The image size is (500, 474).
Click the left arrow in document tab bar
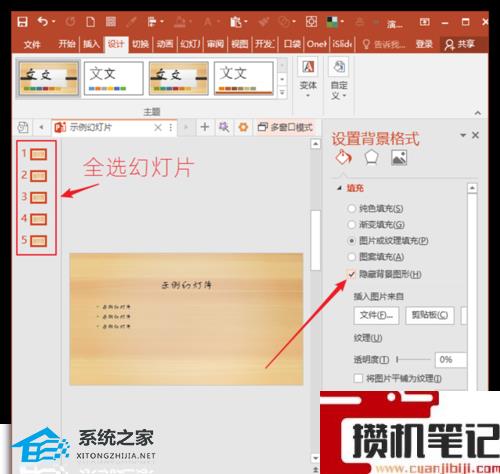click(x=42, y=127)
